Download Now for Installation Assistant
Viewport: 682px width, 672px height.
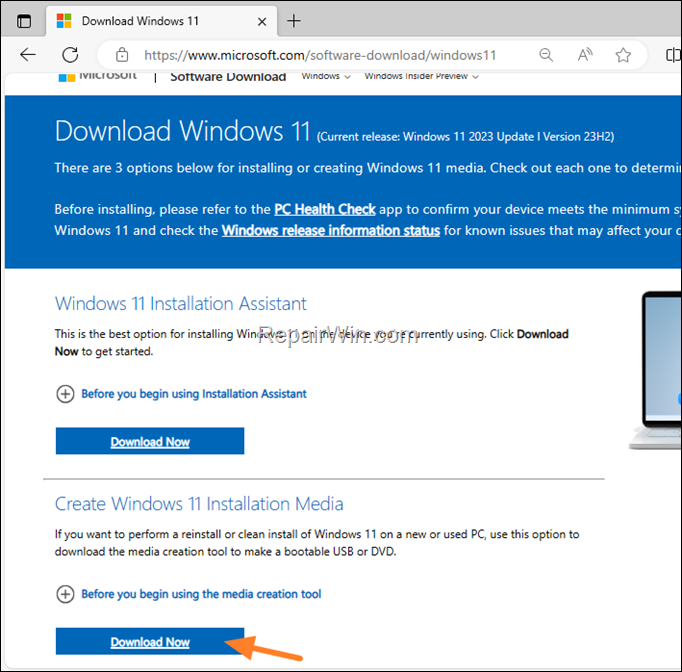point(150,441)
